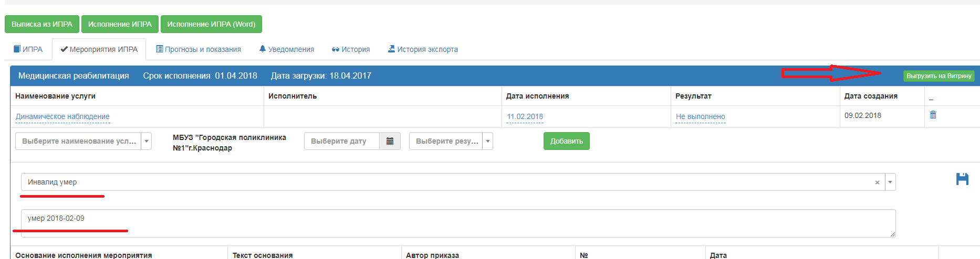Click the 'Динамическое наблюдение' link
The height and width of the screenshot is (259, 980).
tap(62, 116)
